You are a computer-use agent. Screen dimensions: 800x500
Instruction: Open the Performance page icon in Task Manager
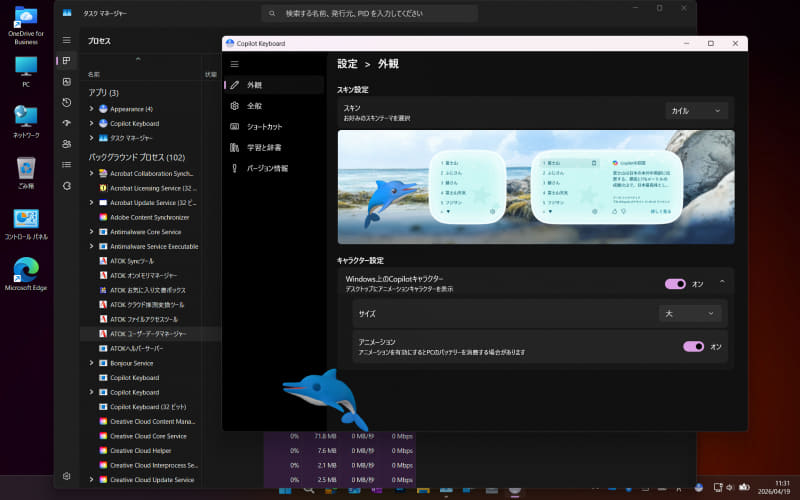[67, 82]
